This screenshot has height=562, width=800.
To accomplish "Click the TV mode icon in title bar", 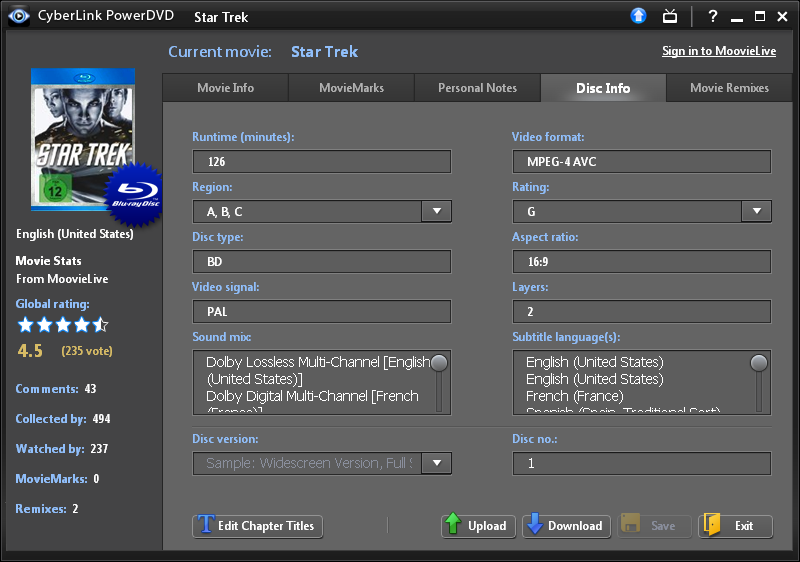I will [x=670, y=16].
